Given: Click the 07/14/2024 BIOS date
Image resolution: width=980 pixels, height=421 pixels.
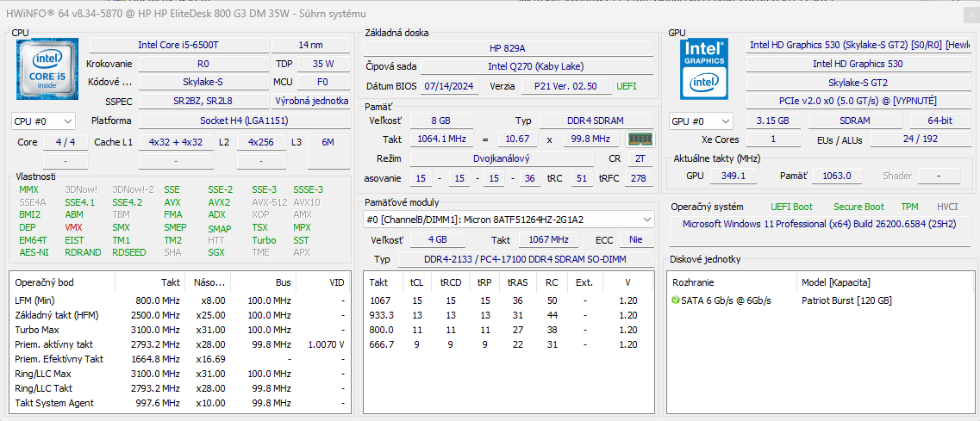Looking at the screenshot, I should (450, 86).
